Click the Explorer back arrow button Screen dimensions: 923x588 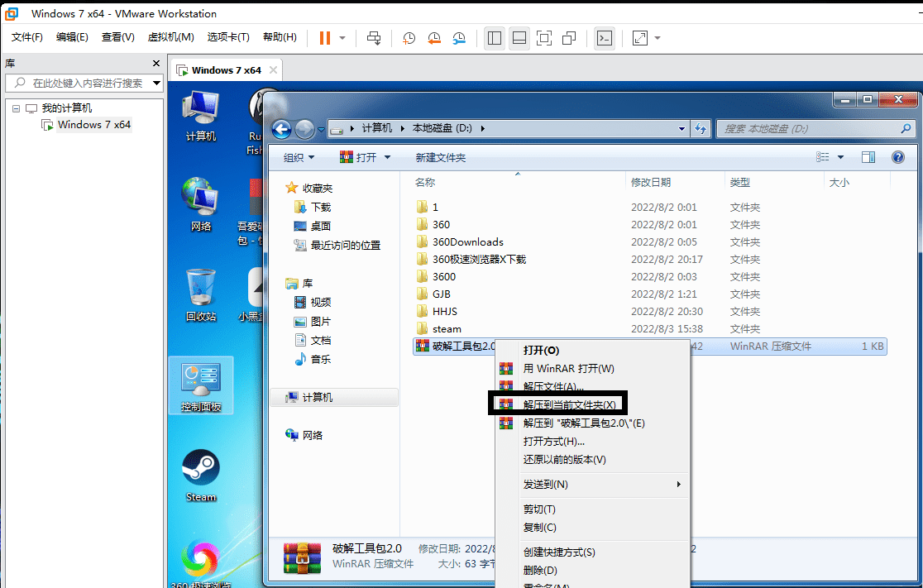pyautogui.click(x=282, y=129)
